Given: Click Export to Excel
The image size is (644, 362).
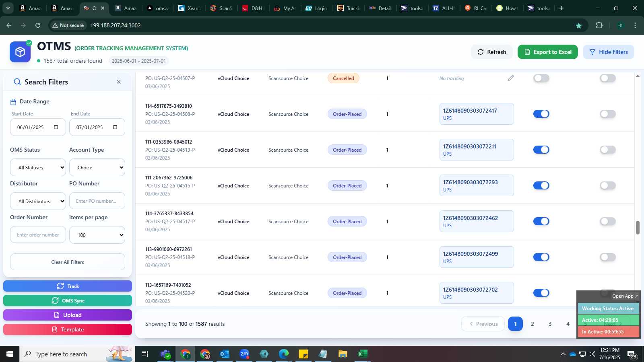Looking at the screenshot, I should (548, 52).
